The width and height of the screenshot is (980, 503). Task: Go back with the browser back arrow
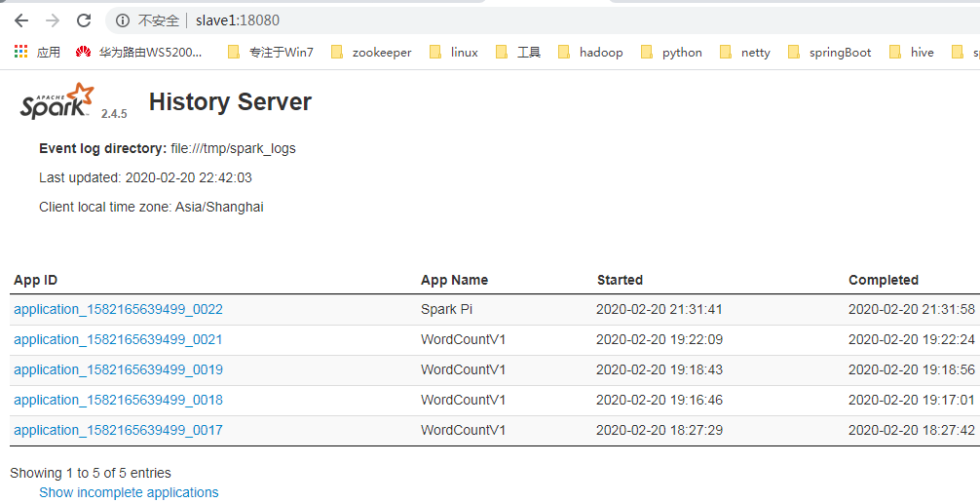point(21,20)
